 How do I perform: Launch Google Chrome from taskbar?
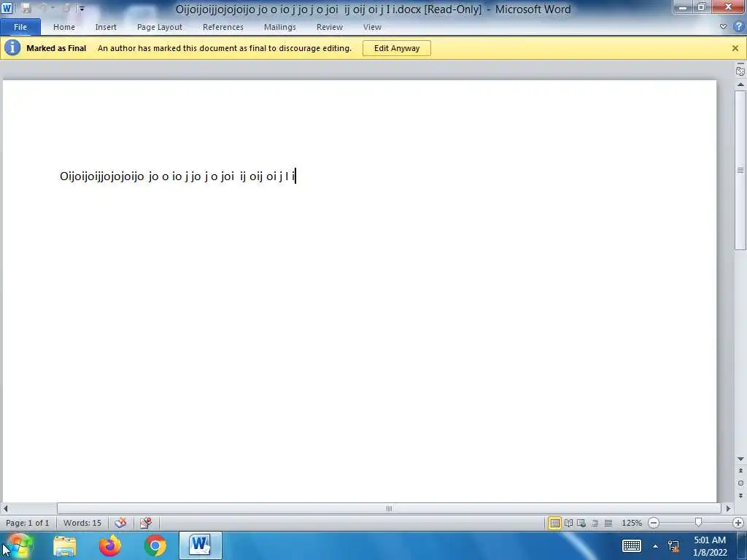tap(155, 545)
